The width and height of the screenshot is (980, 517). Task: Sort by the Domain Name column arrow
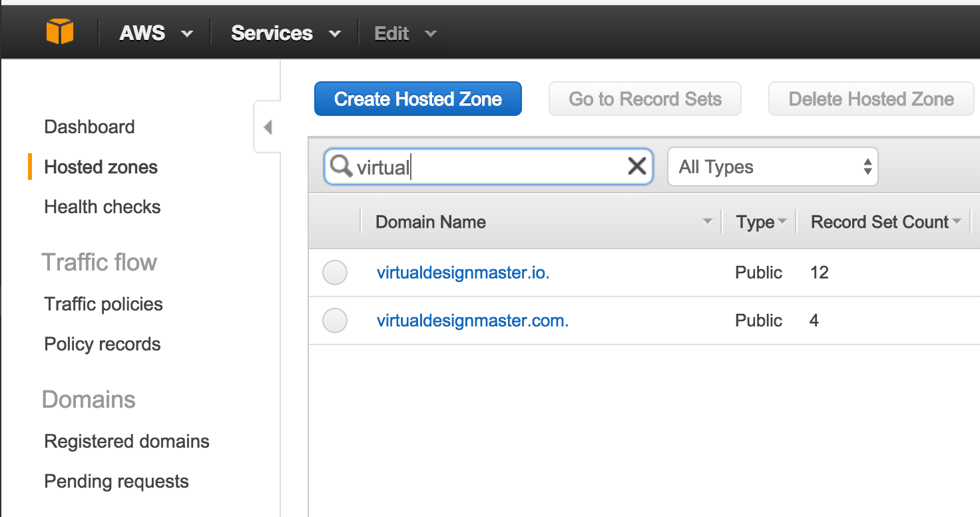[708, 222]
